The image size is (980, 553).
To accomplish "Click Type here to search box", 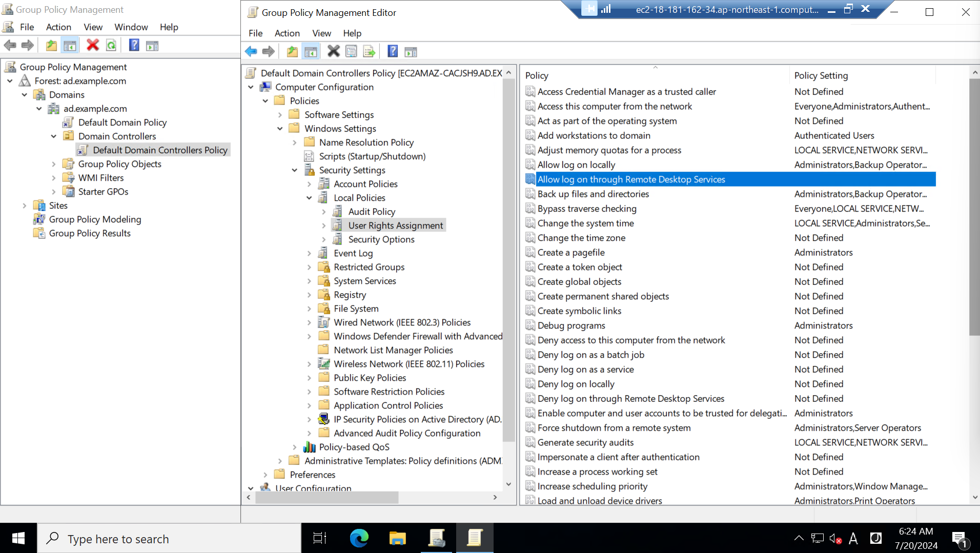I will click(x=169, y=538).
